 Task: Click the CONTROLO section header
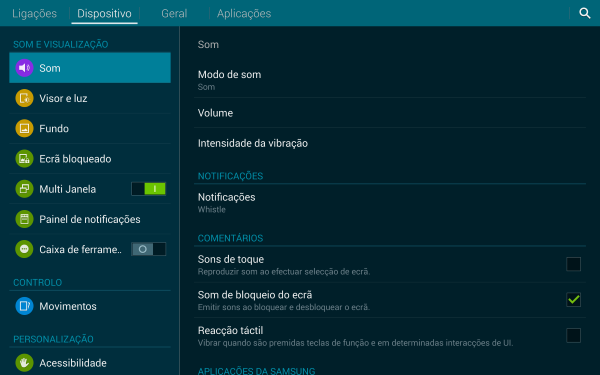[x=38, y=282]
